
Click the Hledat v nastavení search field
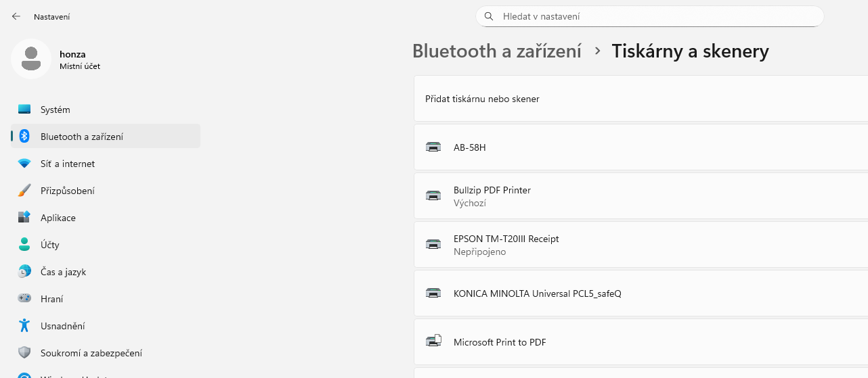coord(650,16)
